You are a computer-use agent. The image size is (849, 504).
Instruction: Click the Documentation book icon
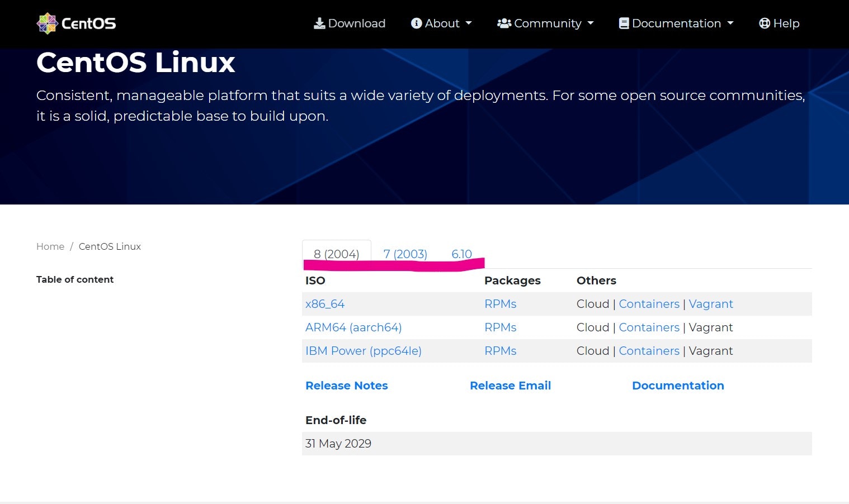(624, 23)
